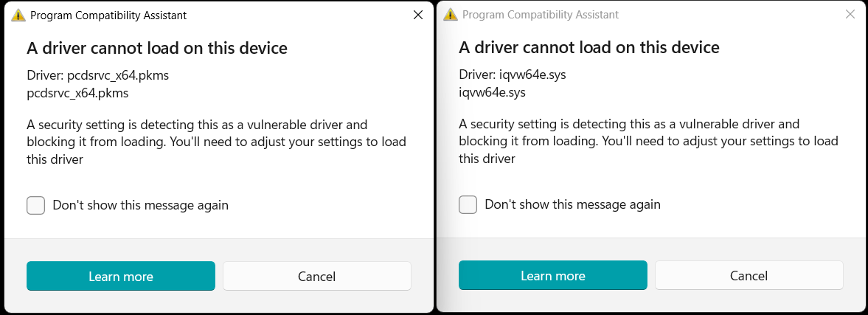868x315 pixels.
Task: Open Learn more for the pcdsrvc_x64.pkms driver
Action: tap(121, 277)
